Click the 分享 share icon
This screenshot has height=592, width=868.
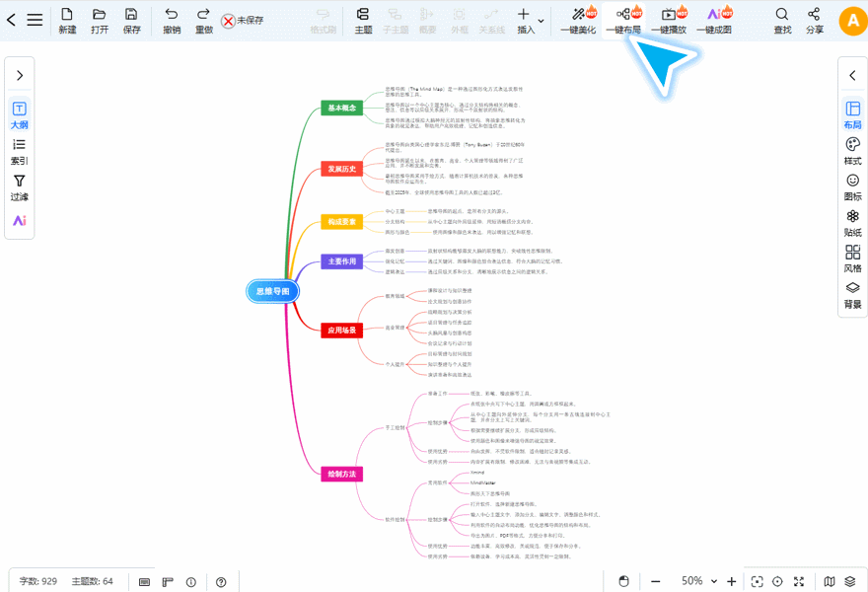(814, 21)
